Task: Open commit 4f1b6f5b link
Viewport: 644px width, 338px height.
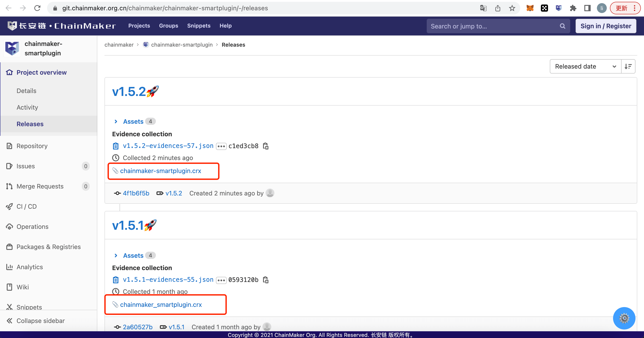Action: pos(136,193)
